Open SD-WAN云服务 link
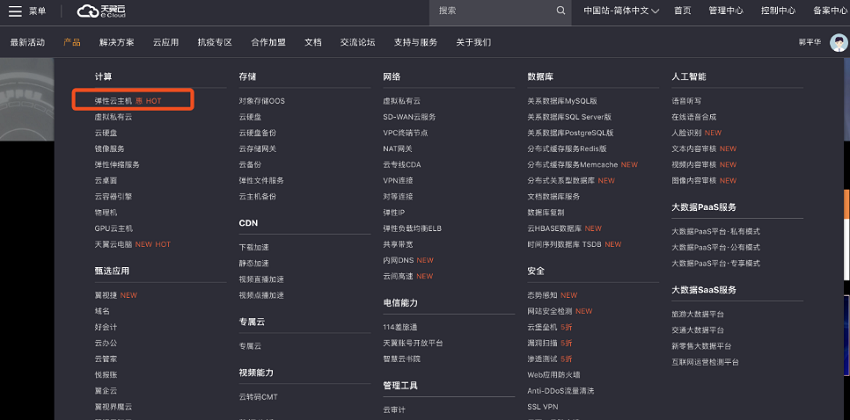The height and width of the screenshot is (420, 850). pyautogui.click(x=409, y=117)
